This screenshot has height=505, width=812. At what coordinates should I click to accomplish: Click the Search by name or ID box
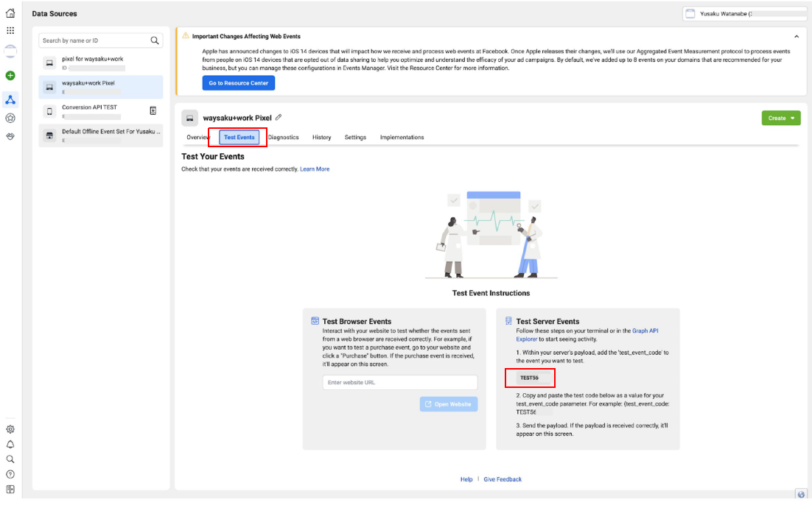click(94, 40)
